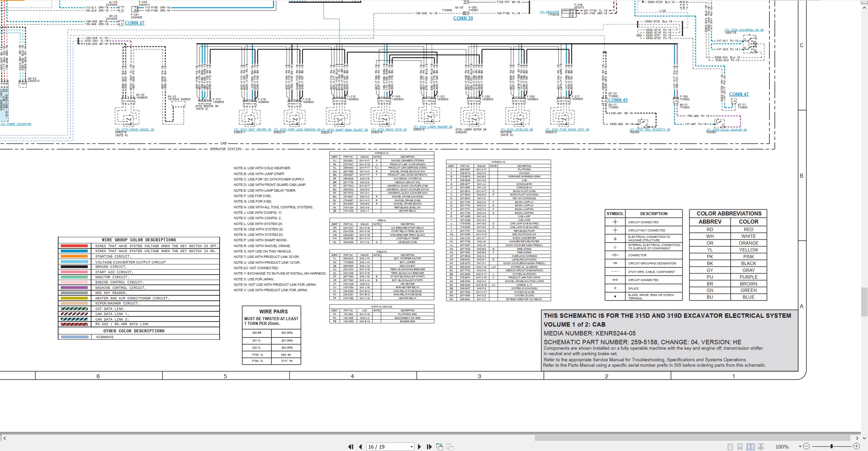Zoom out with the minus icon

pyautogui.click(x=806, y=446)
